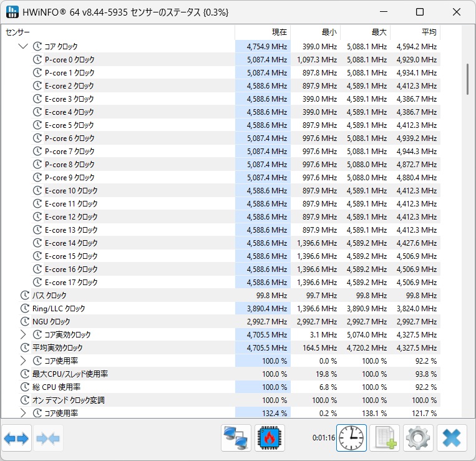
Task: Click the 最小 column header
Action: coord(316,32)
